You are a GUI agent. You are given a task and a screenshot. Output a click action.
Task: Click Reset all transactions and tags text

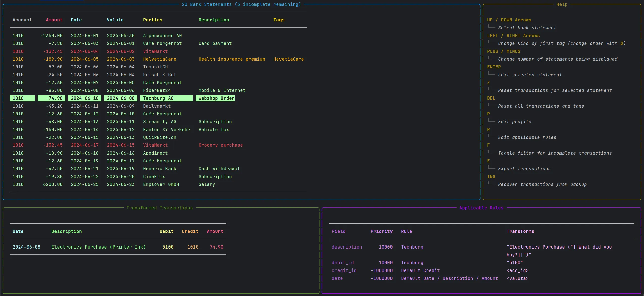[x=541, y=106]
